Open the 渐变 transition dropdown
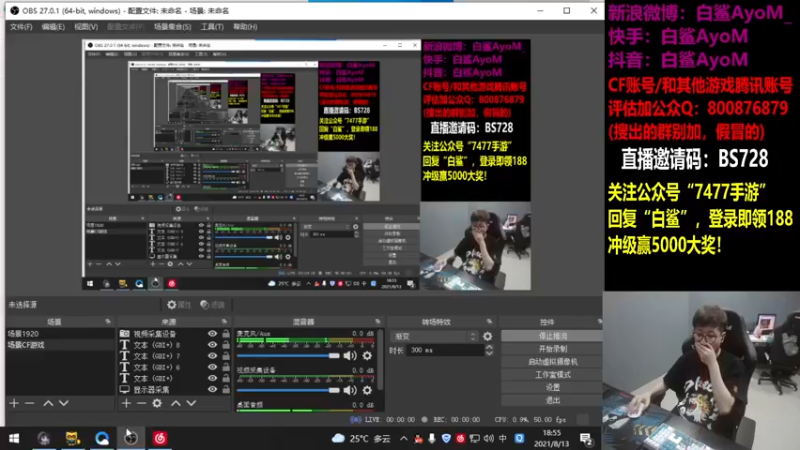The height and width of the screenshot is (450, 800). [435, 336]
